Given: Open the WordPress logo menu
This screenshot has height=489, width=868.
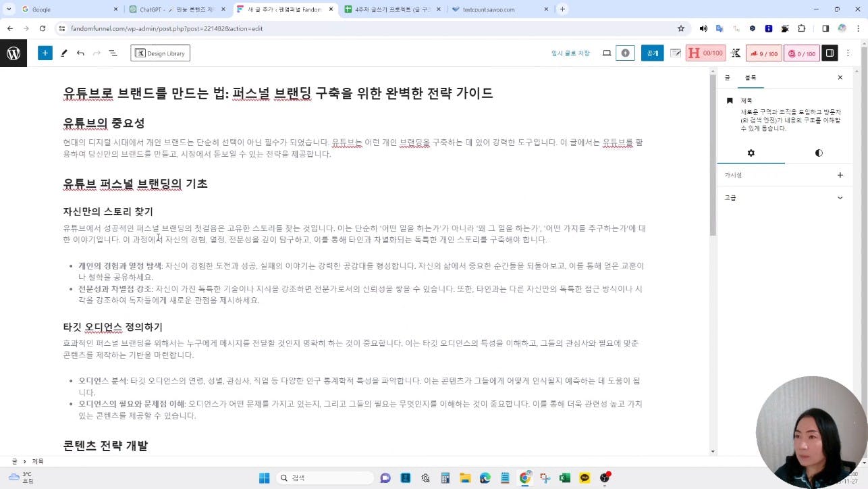Looking at the screenshot, I should coord(13,53).
